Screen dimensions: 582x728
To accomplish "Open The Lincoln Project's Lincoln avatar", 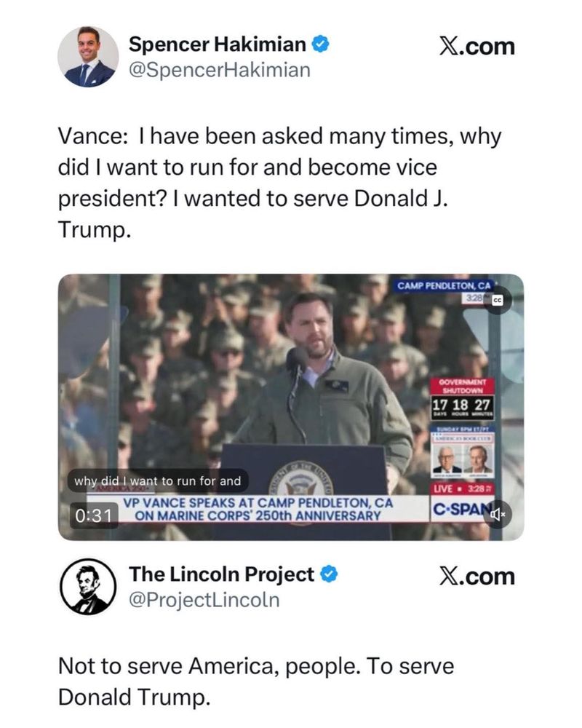I will (x=88, y=586).
